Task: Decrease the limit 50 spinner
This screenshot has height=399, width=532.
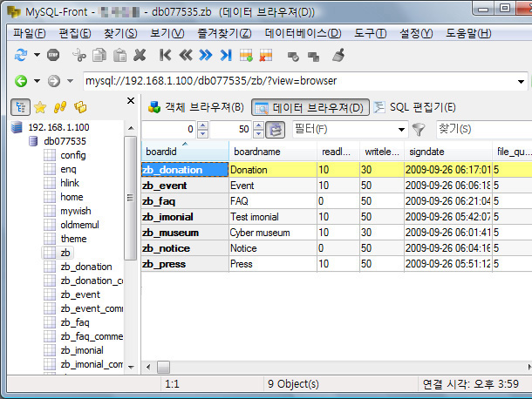Action: [258, 133]
